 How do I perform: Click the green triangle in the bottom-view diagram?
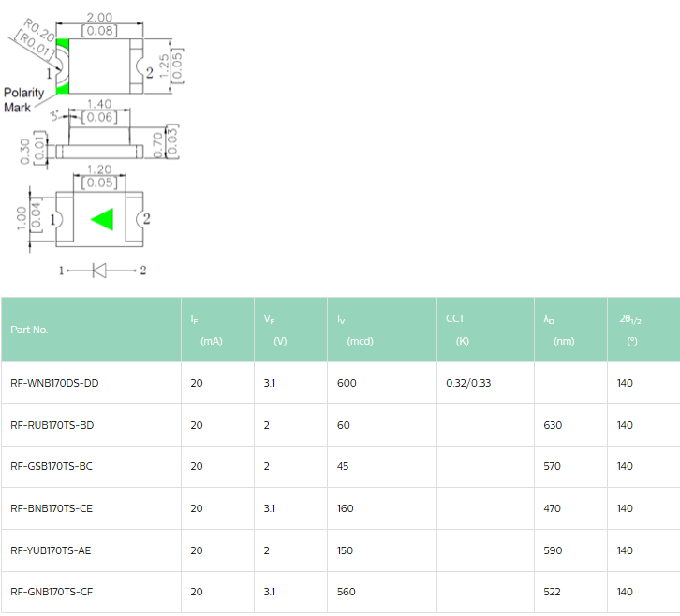(103, 219)
